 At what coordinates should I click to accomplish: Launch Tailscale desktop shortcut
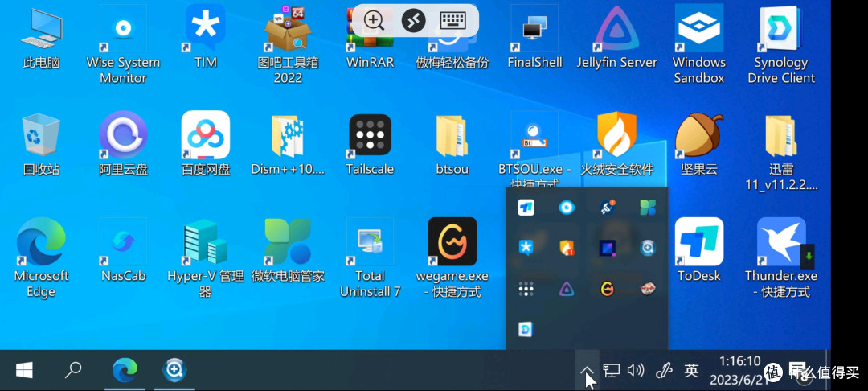click(370, 144)
